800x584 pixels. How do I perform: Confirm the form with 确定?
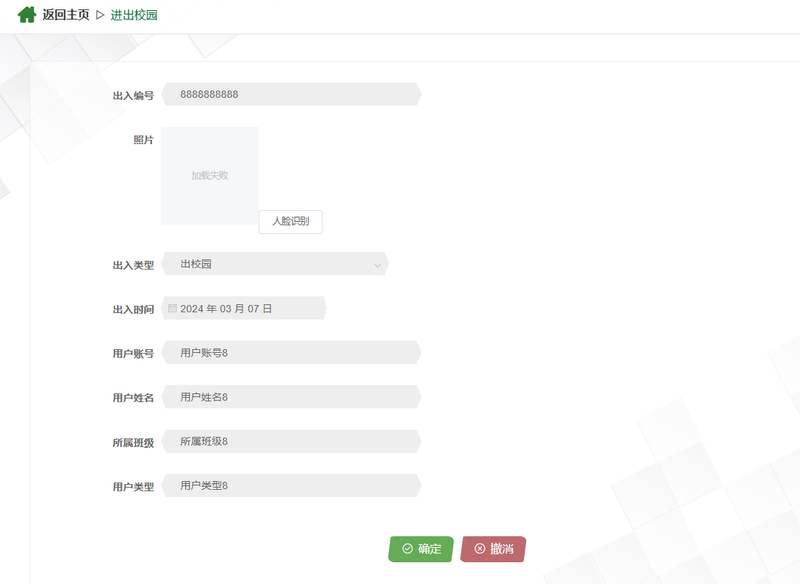pyautogui.click(x=421, y=549)
